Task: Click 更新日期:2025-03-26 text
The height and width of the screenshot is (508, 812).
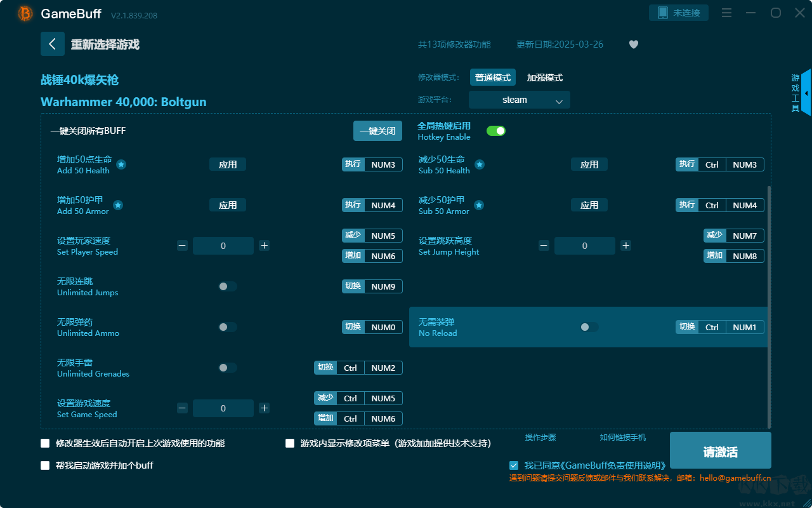Action: (560, 44)
